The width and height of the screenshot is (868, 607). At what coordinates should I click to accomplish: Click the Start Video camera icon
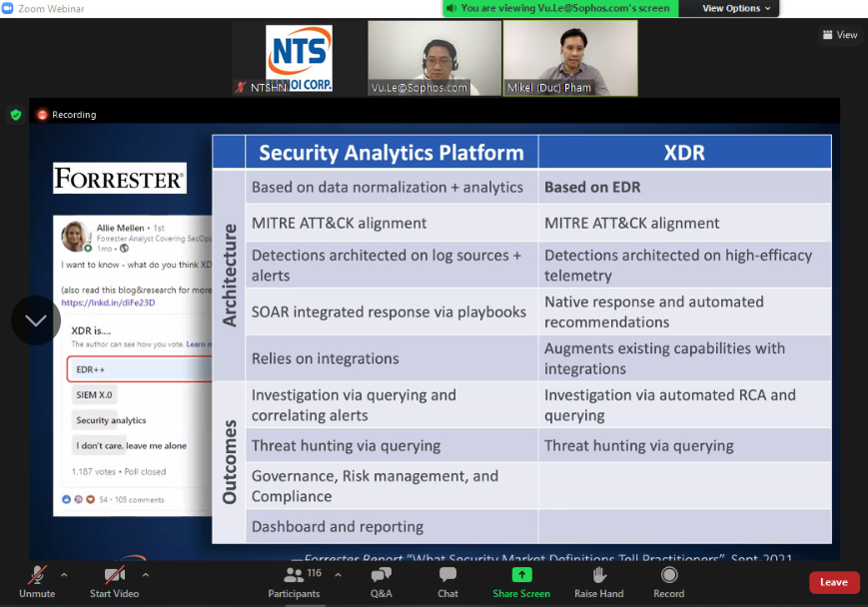pyautogui.click(x=115, y=575)
